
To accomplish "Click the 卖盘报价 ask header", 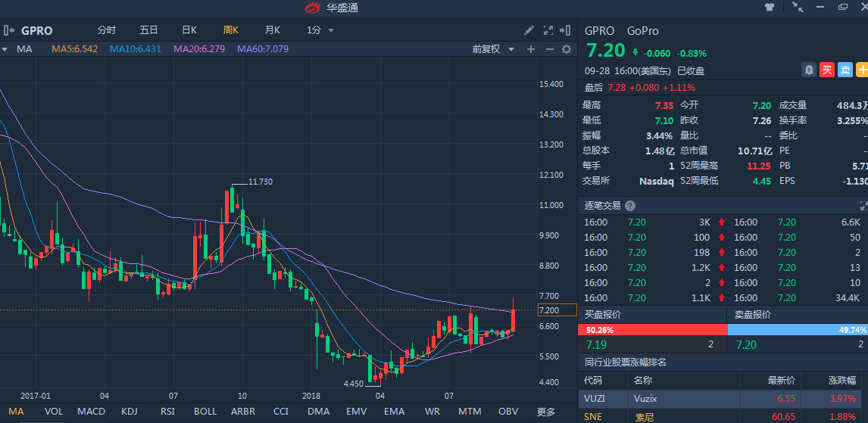I will (x=753, y=315).
